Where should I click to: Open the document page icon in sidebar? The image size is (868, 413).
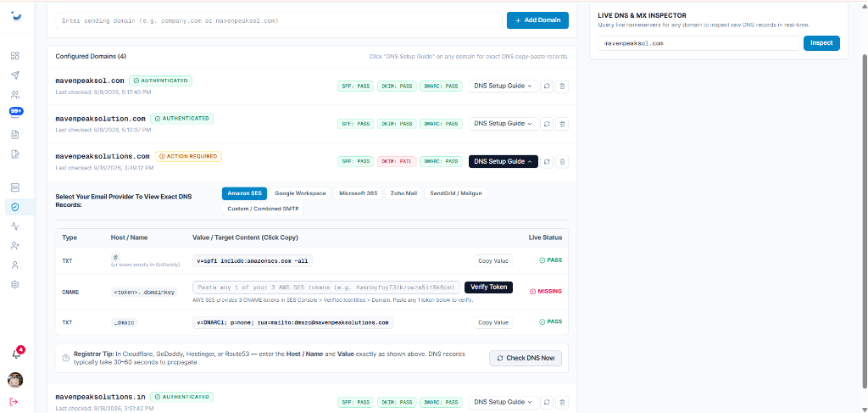pyautogui.click(x=15, y=135)
